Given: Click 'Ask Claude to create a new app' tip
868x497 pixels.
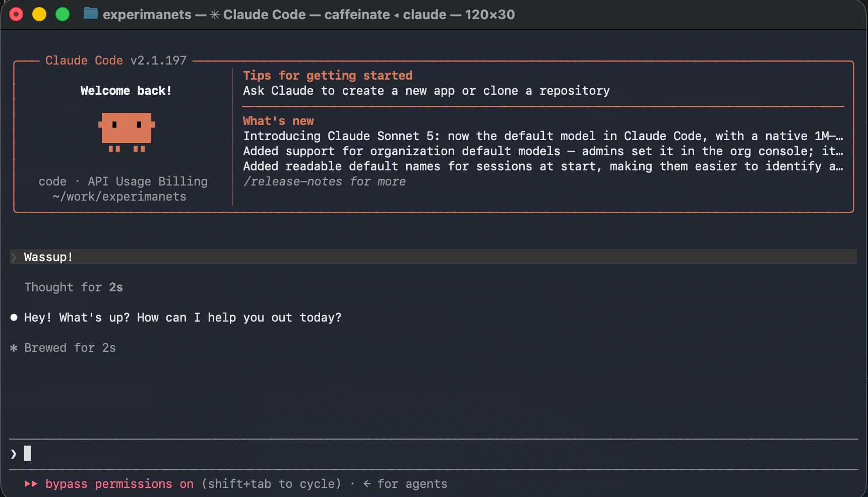Looking at the screenshot, I should point(426,91).
